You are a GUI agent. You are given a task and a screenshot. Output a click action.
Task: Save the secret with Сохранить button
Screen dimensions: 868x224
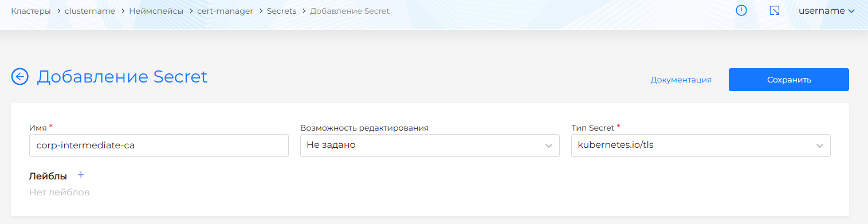(789, 80)
